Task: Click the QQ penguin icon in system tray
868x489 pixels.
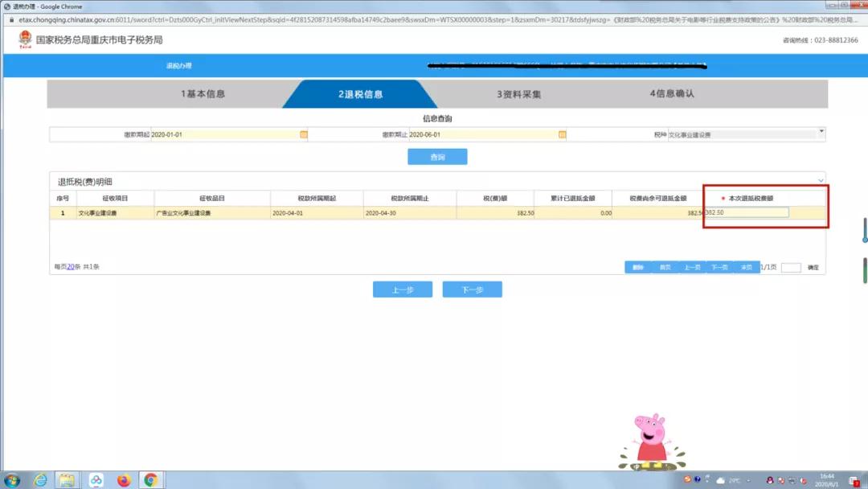Action: pyautogui.click(x=771, y=480)
